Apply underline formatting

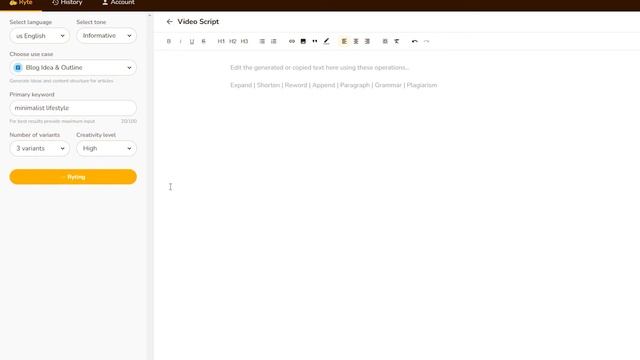(x=192, y=41)
